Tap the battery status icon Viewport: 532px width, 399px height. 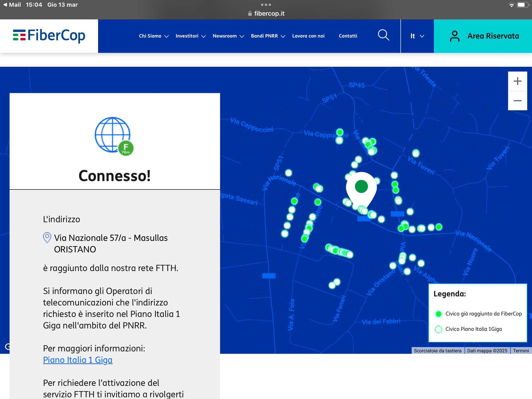tap(523, 5)
